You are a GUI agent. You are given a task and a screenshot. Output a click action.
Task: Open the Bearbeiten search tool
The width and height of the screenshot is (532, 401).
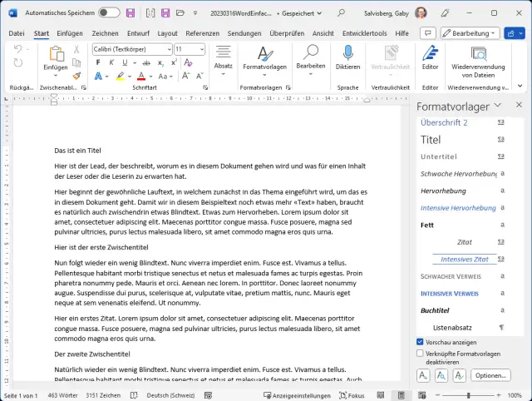tap(311, 53)
